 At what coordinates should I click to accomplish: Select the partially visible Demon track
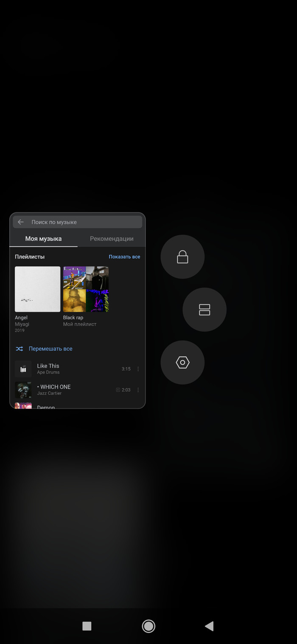click(46, 406)
